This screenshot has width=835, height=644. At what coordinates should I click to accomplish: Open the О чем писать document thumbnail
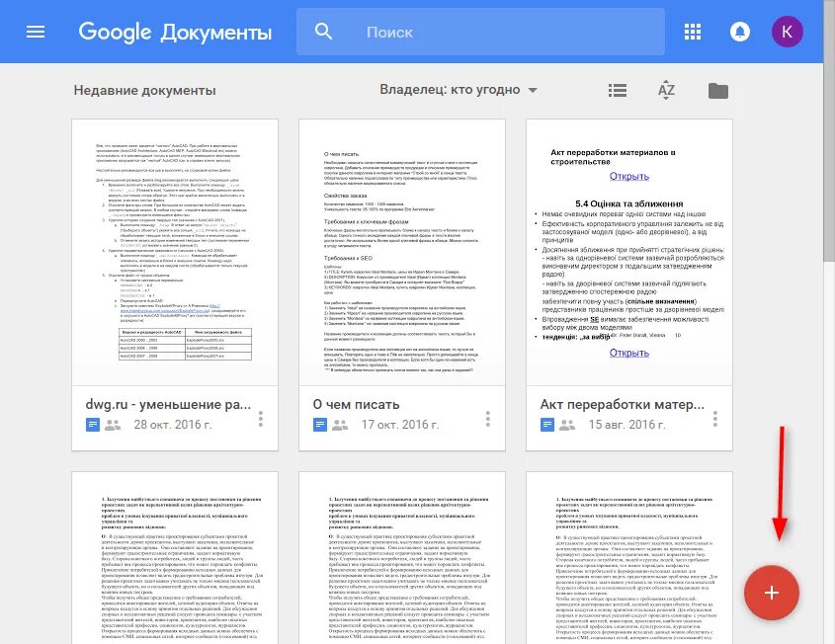[402, 253]
